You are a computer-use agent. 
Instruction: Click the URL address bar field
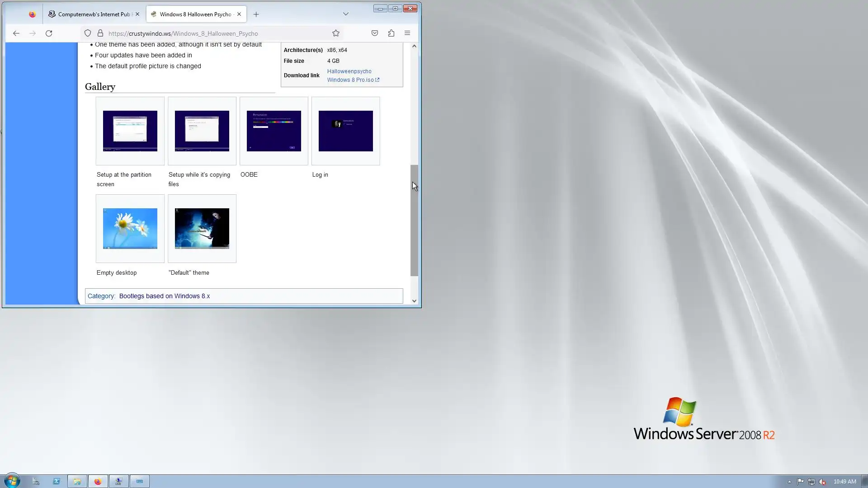[x=217, y=33]
